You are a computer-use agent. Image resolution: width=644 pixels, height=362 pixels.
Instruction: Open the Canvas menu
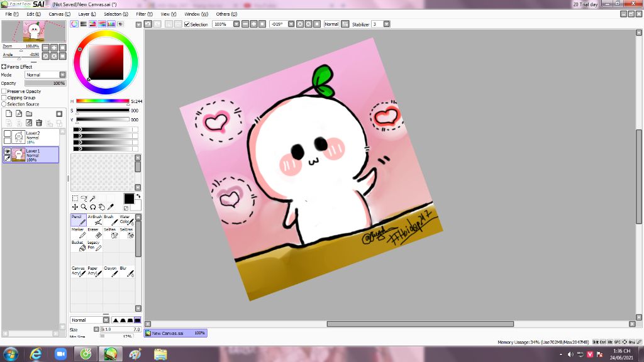(60, 14)
